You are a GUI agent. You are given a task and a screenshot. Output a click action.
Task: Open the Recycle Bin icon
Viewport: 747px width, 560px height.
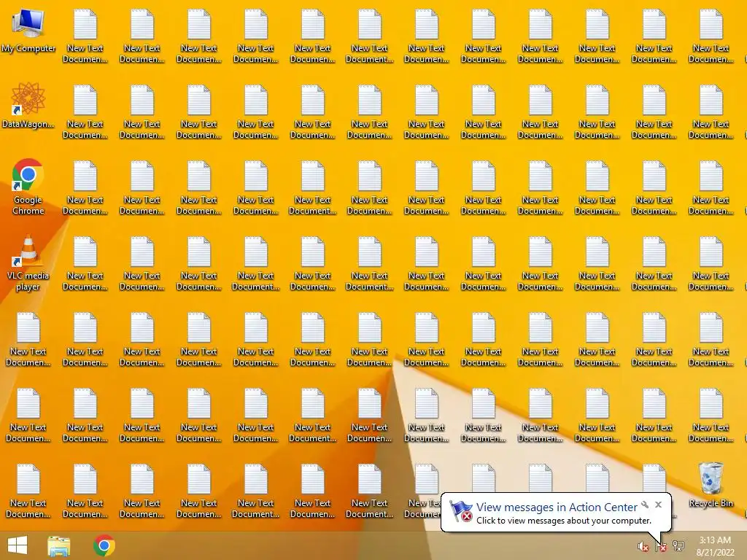pos(711,485)
